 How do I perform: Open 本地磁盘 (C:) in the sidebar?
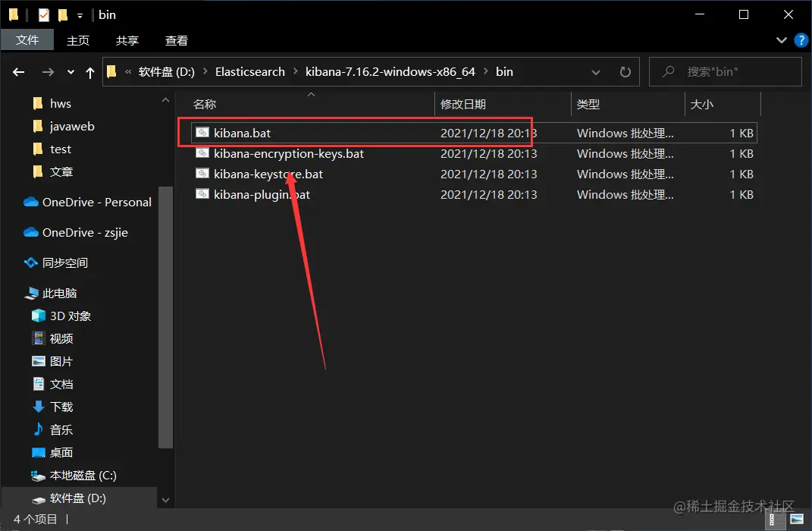point(74,476)
